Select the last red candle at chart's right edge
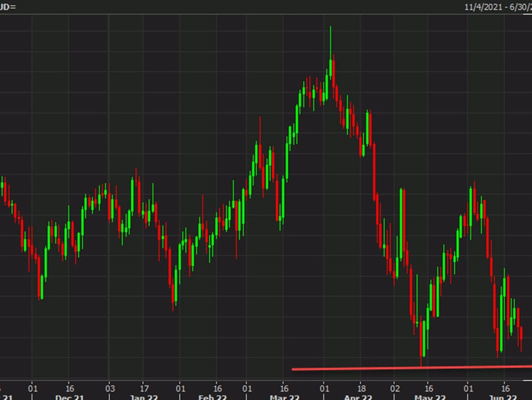This screenshot has height=400, width=532. (521, 337)
